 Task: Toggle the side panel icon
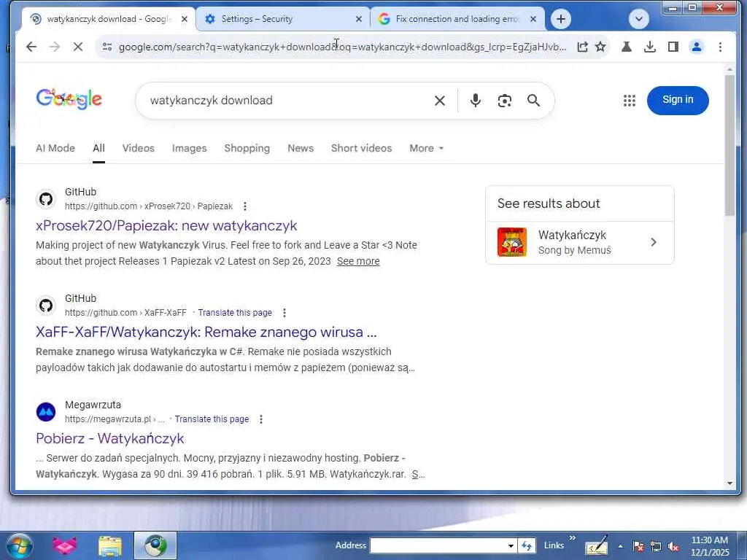673,47
